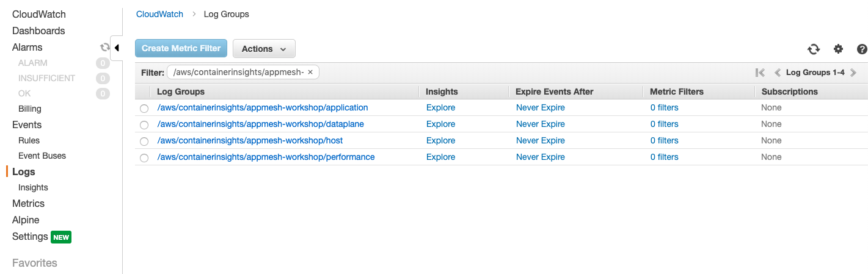The image size is (868, 274).
Task: Open the appmesh-workshop/host log group
Action: pos(250,140)
